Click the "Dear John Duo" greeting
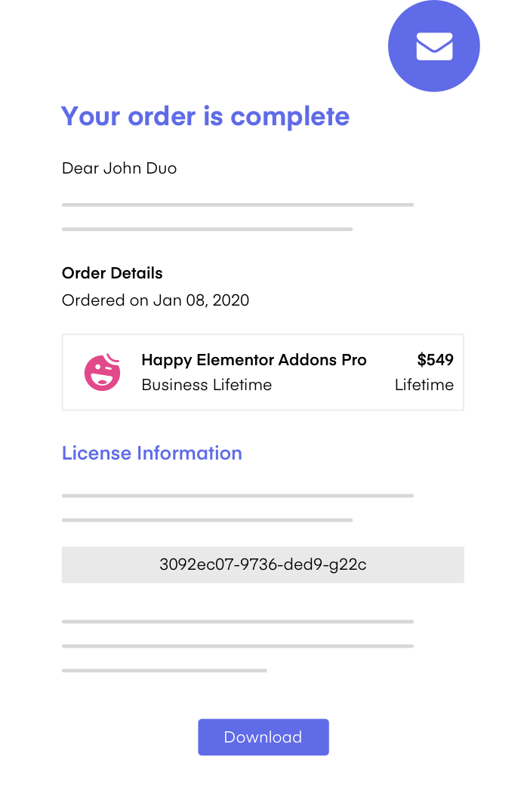Viewport: 527px width, 812px height. tap(119, 168)
